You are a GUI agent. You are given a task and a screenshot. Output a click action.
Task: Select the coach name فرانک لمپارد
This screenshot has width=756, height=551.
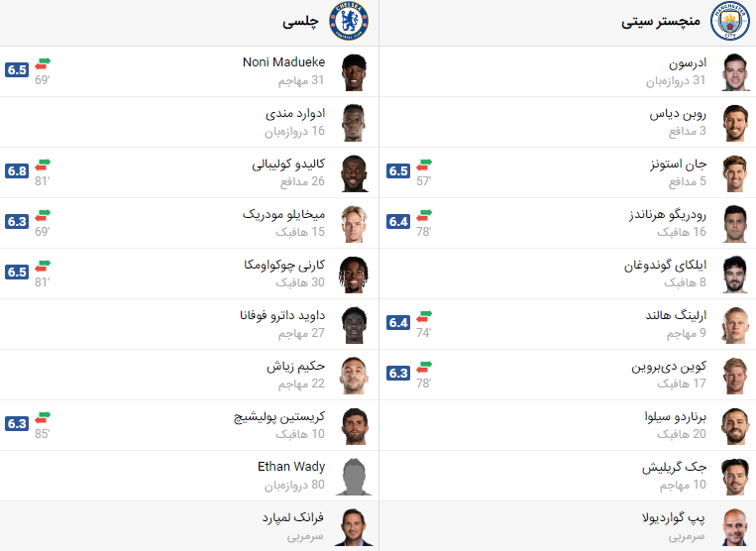coord(292,517)
